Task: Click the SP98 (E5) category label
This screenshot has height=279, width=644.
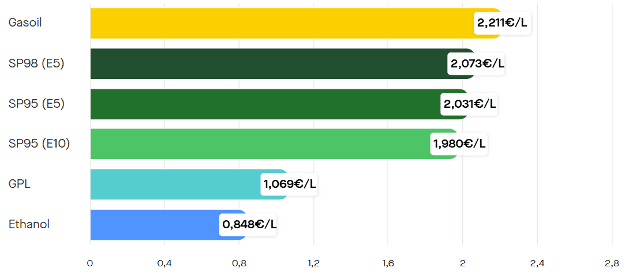Action: [36, 63]
